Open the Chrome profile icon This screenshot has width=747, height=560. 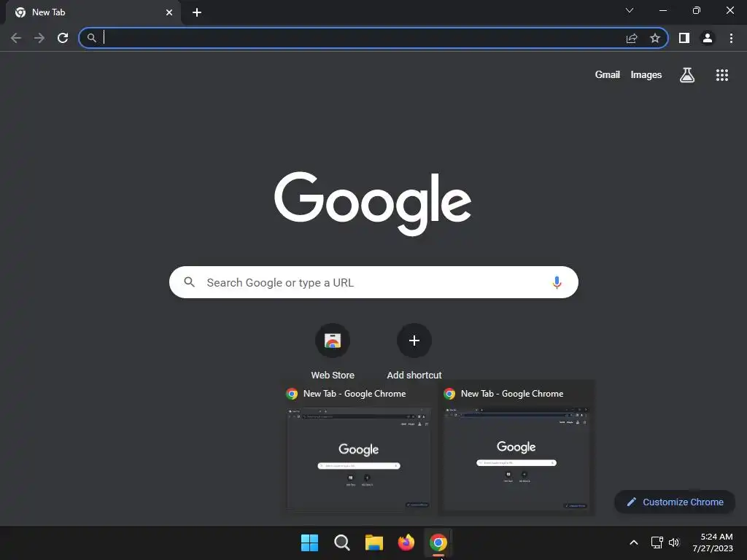[708, 38]
